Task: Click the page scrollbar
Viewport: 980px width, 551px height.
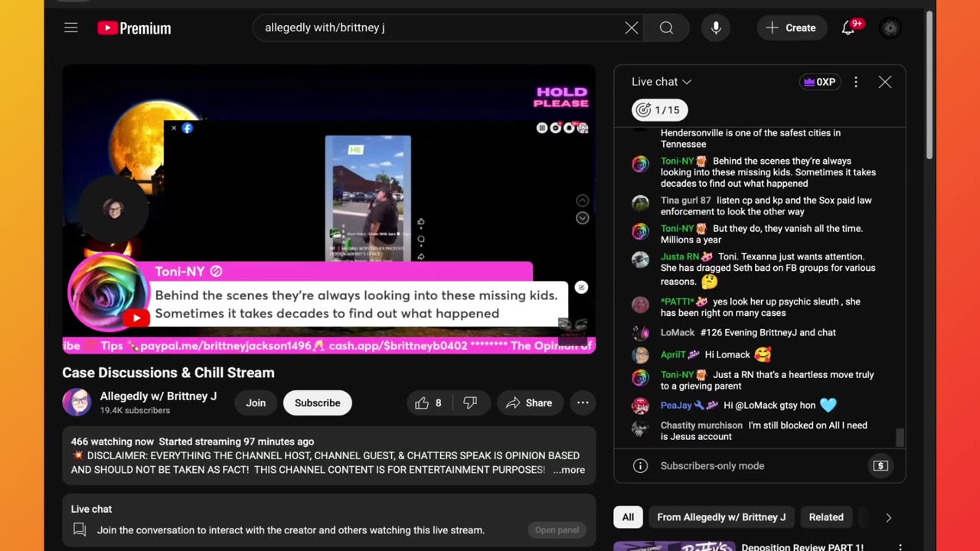Action: click(930, 84)
